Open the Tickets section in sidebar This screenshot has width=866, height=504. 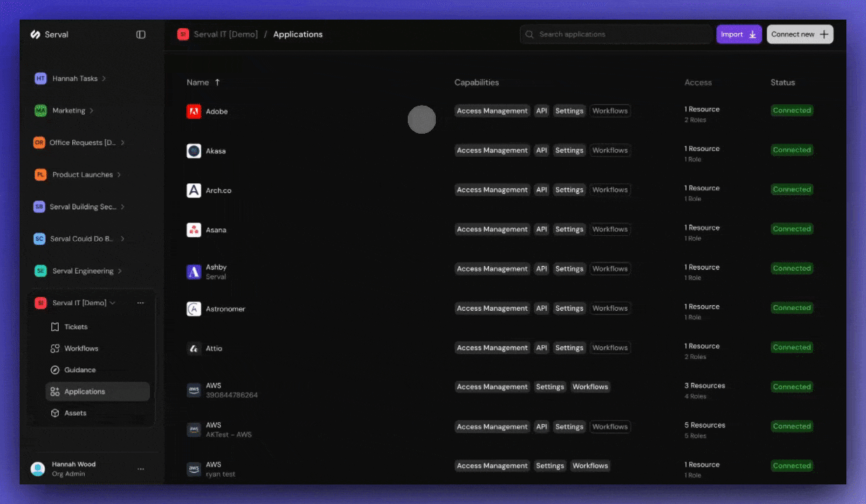pyautogui.click(x=75, y=326)
